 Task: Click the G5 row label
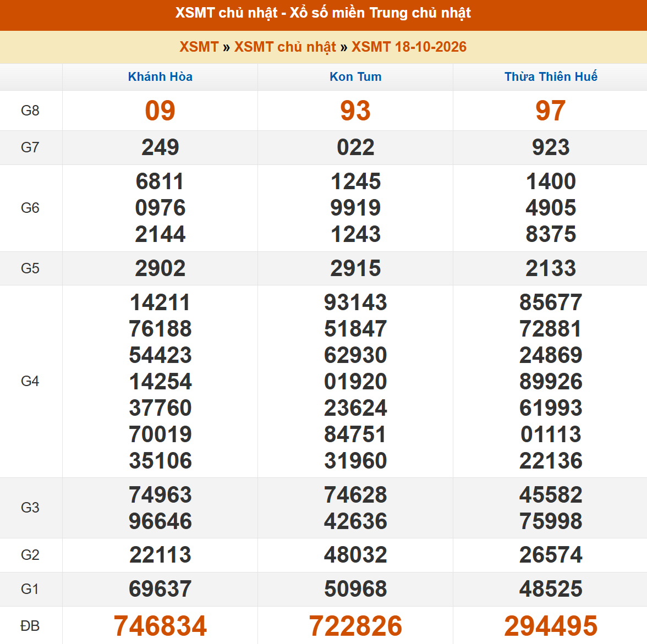pyautogui.click(x=30, y=268)
